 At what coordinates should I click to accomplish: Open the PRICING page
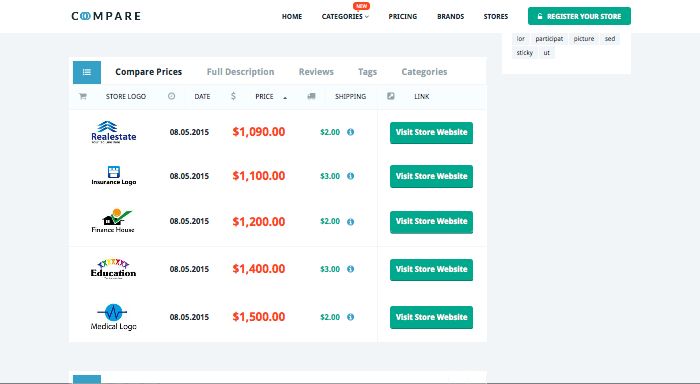(x=403, y=17)
